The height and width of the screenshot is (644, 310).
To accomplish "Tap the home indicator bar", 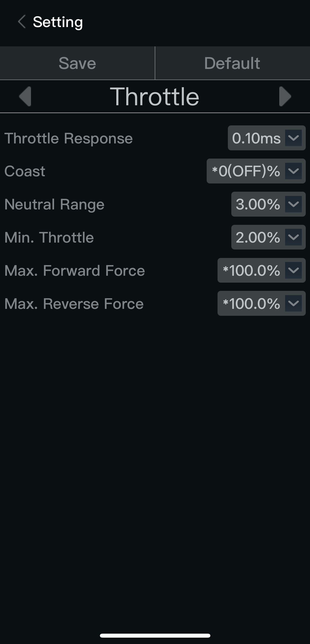I will pos(155,636).
